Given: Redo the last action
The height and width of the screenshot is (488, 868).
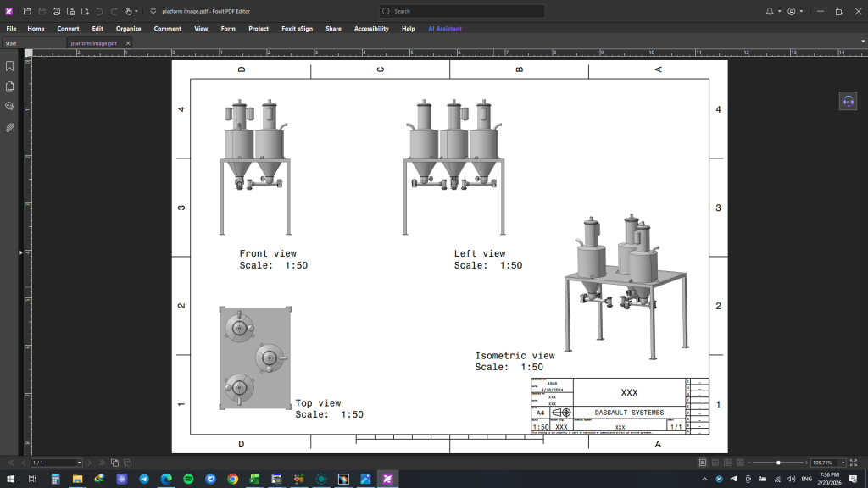Looking at the screenshot, I should 114,11.
